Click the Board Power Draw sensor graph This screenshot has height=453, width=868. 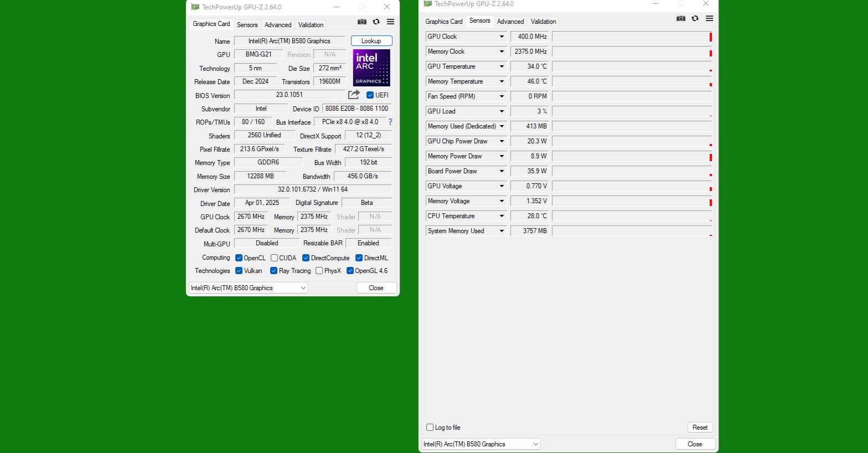click(x=632, y=171)
